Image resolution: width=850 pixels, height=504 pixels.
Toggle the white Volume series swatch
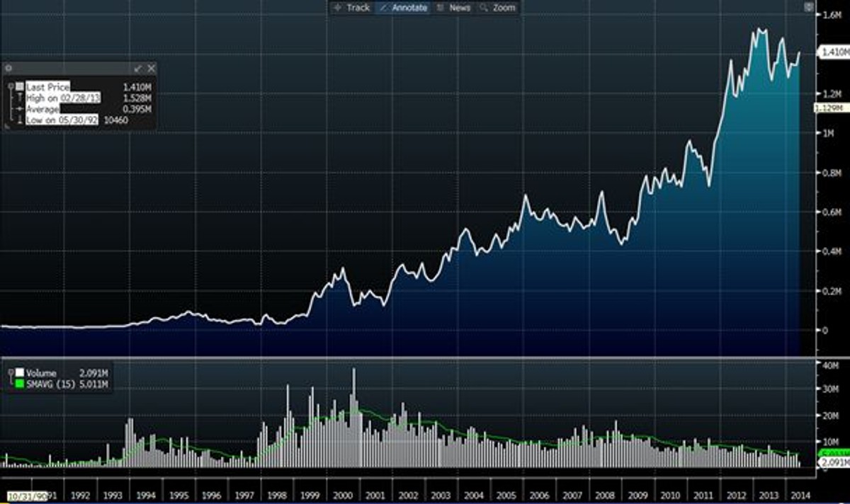tap(20, 372)
